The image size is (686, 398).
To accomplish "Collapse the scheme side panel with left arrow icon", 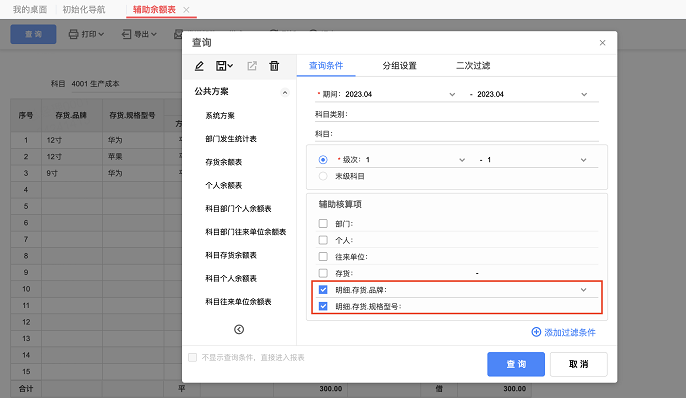I will [x=239, y=329].
